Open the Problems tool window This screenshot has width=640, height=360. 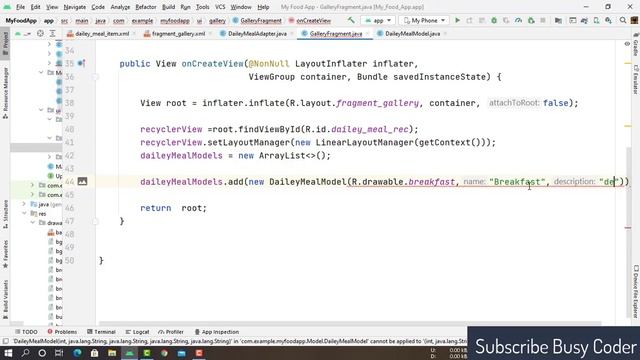62,332
